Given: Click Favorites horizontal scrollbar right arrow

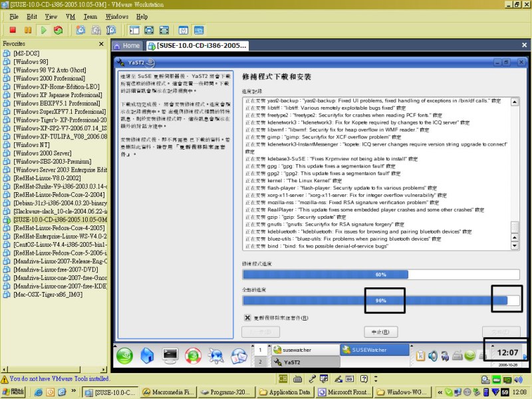Looking at the screenshot, I should pos(104,369).
